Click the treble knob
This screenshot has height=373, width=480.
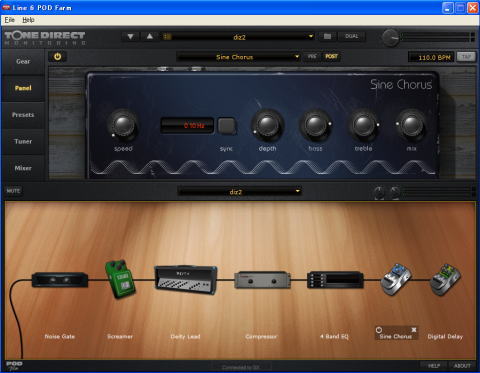[x=364, y=126]
